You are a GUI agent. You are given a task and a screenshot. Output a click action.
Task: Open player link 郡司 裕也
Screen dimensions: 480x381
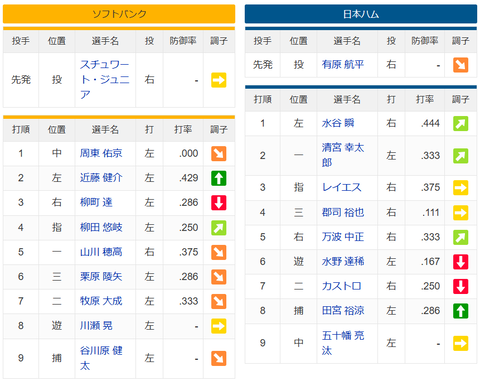343,212
